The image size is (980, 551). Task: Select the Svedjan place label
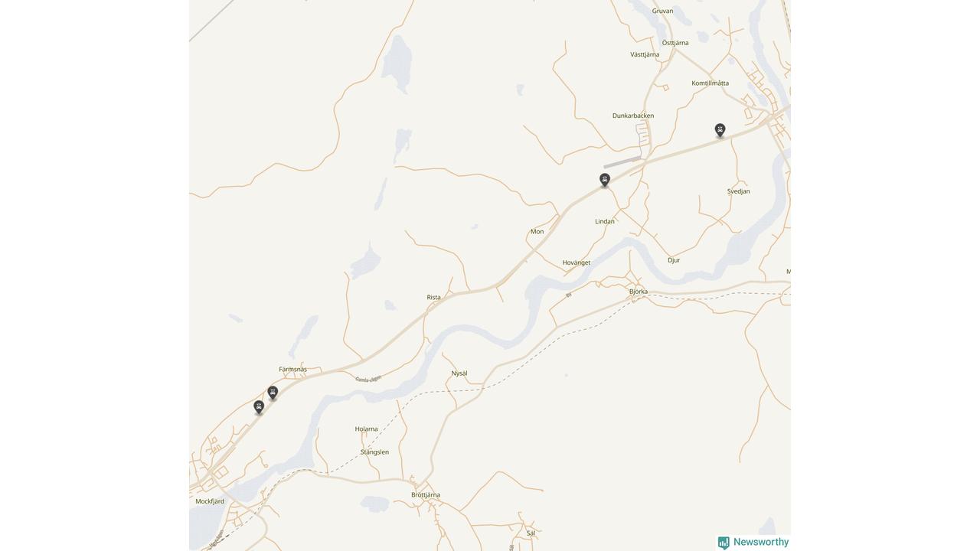pos(739,191)
